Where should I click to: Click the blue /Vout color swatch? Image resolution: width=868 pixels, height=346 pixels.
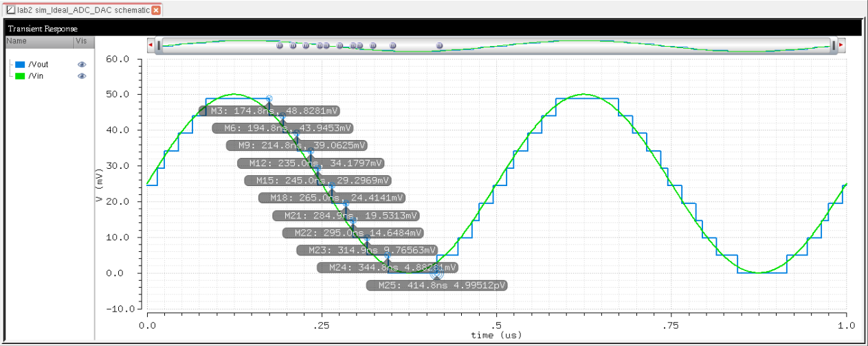(x=20, y=64)
